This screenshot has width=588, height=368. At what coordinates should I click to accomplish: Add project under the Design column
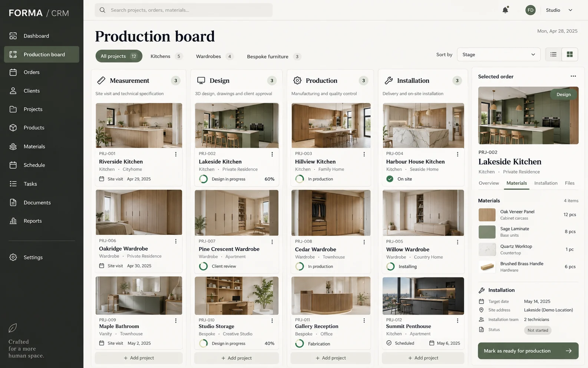237,358
